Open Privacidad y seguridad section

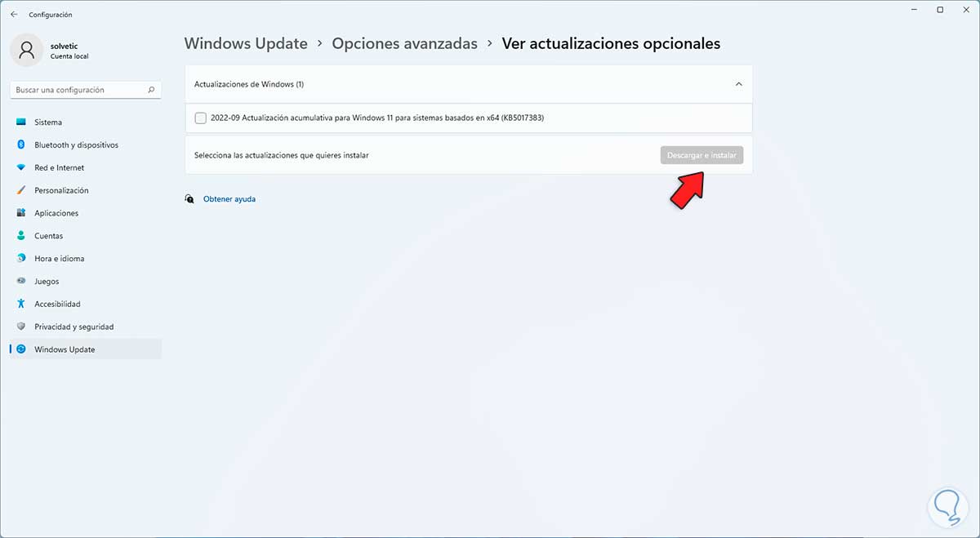coord(86,327)
